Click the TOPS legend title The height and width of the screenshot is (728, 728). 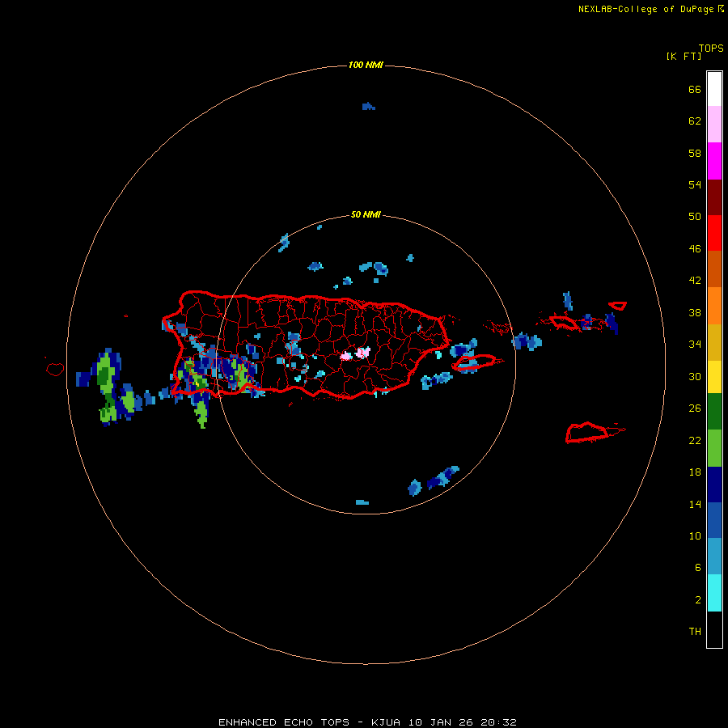[x=711, y=48]
